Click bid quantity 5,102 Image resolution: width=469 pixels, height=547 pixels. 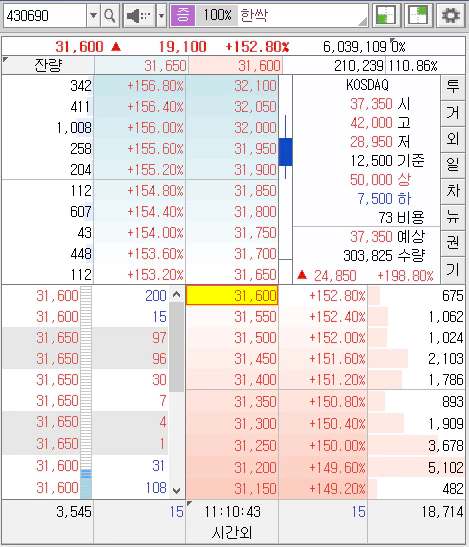(446, 467)
